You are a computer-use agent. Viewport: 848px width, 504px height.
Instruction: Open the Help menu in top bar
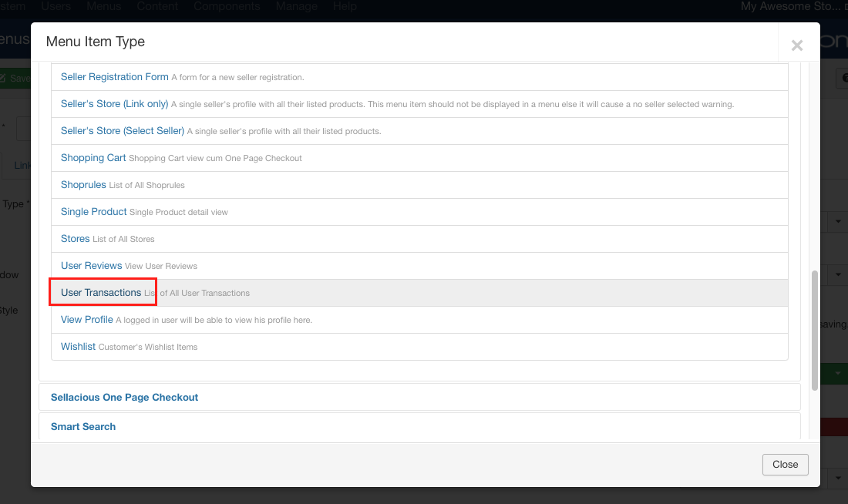click(345, 6)
